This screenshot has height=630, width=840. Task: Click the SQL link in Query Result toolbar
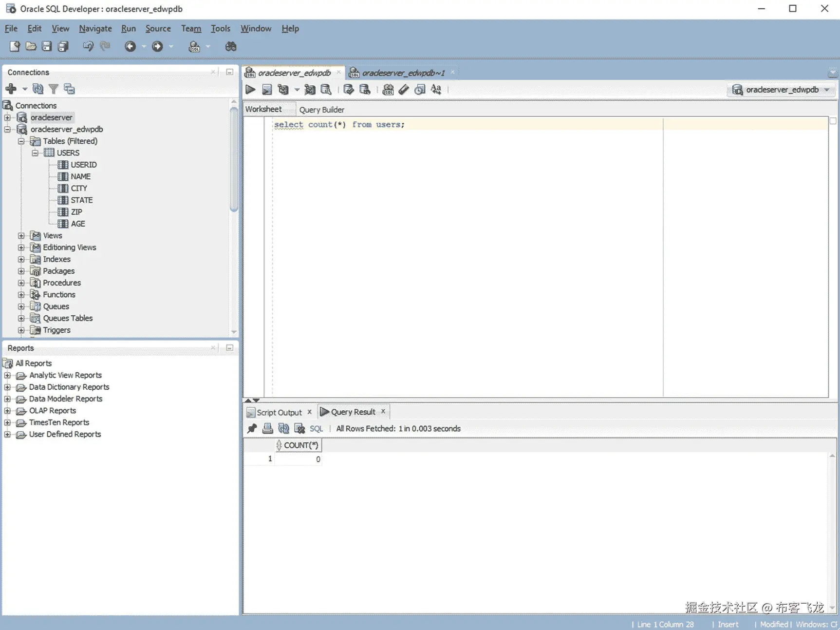(x=316, y=428)
